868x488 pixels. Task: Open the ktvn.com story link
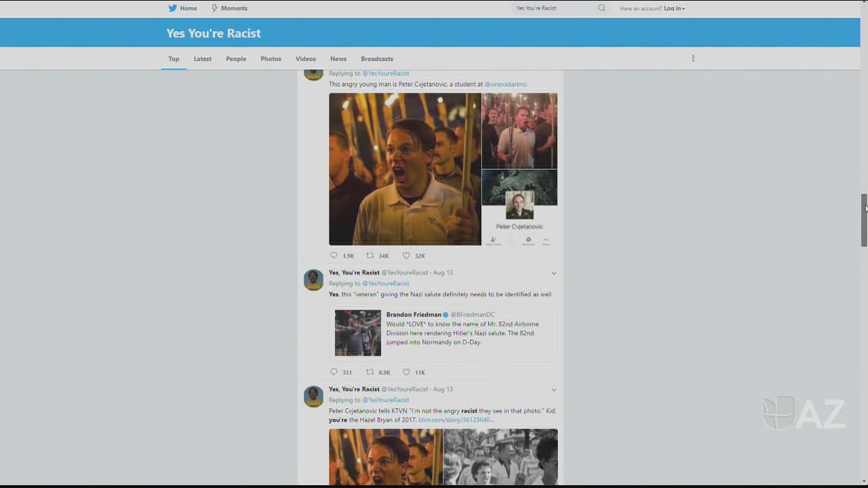pyautogui.click(x=456, y=420)
